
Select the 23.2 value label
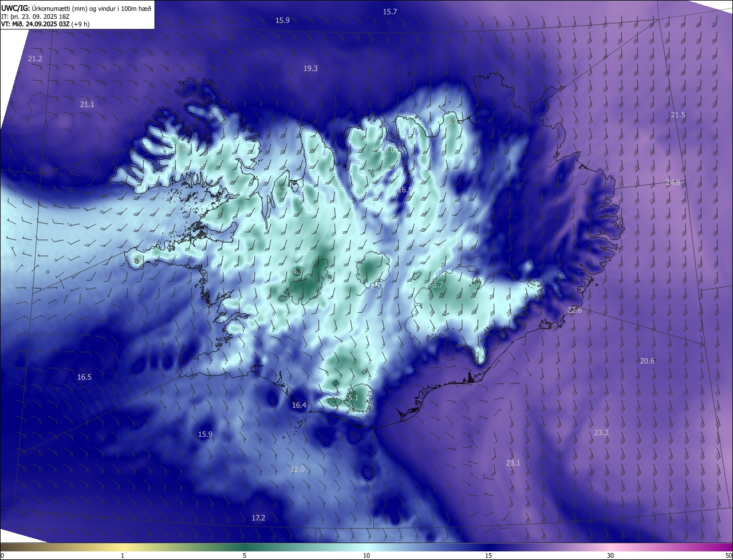click(x=601, y=432)
